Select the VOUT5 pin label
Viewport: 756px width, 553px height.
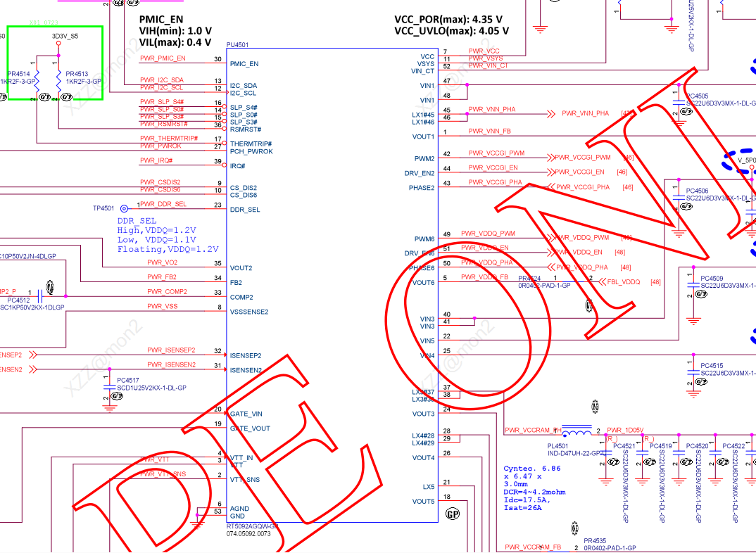423,502
